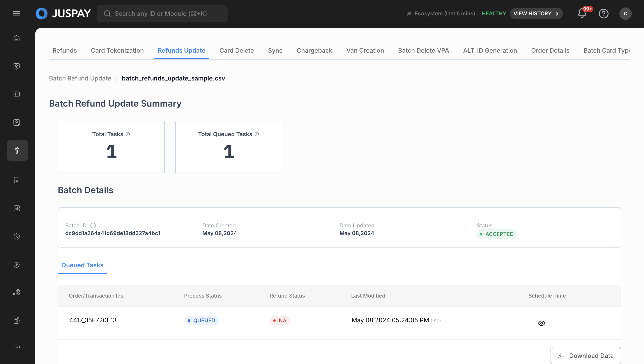
Task: Select the wrench tools sidebar icon
Action: pyautogui.click(x=17, y=150)
